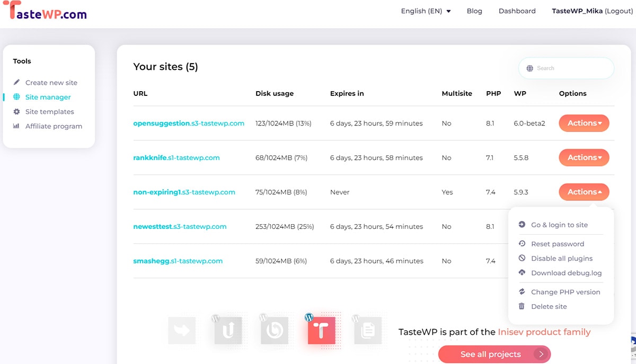Click the Never expiry value
Screen dimensions: 636x364
340,192
